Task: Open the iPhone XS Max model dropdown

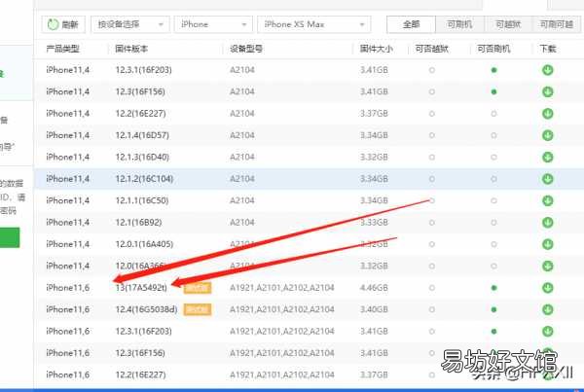Action: (x=314, y=24)
